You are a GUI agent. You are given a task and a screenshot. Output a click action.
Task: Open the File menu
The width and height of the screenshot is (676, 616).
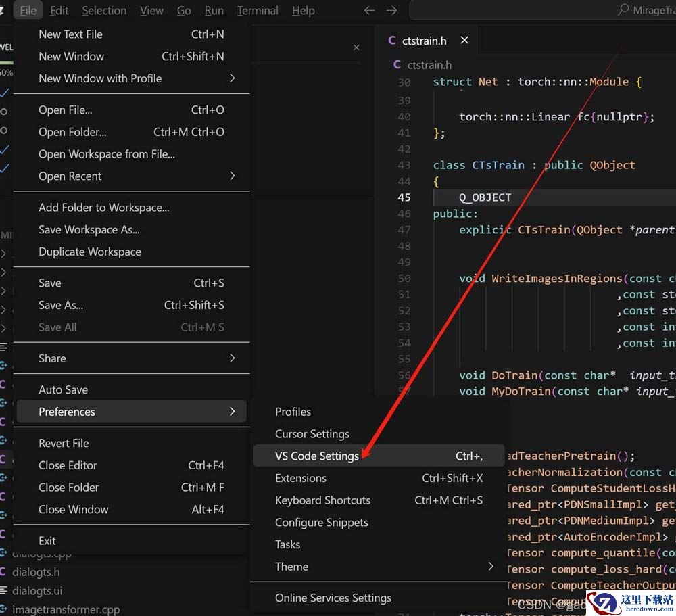28,10
